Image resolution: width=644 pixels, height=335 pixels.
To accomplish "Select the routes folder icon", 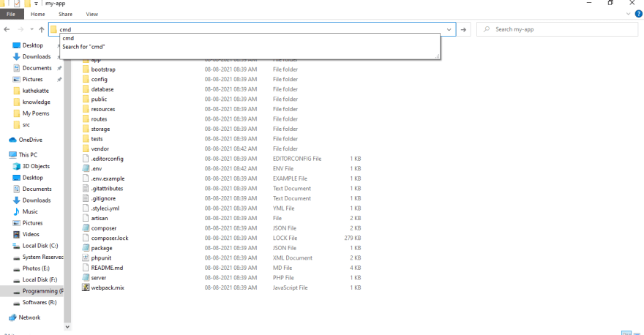I will tap(86, 119).
